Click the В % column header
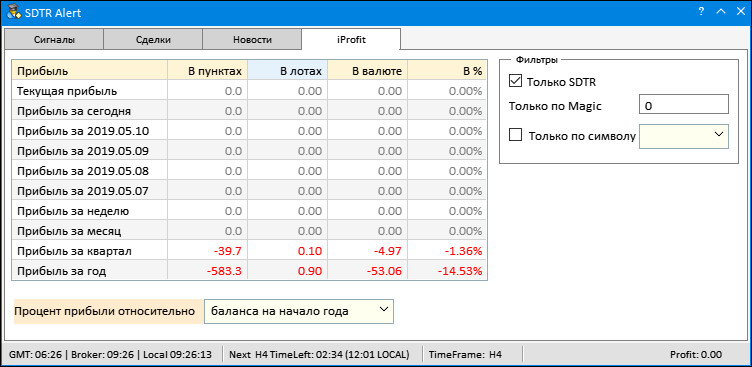This screenshot has height=367, width=752. (447, 71)
